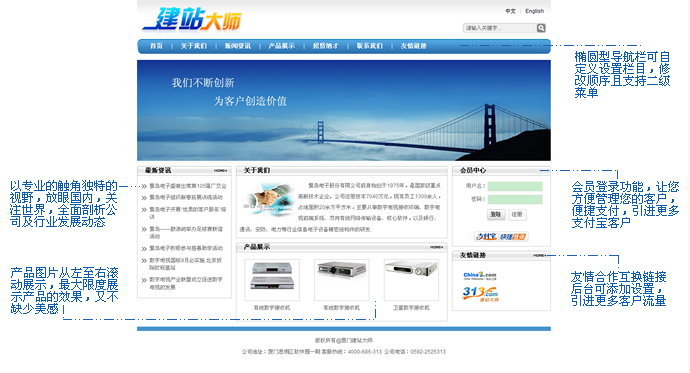Click the handshake image in 关于我们
Image resolution: width=690 pixels, height=373 pixels.
pos(268,200)
